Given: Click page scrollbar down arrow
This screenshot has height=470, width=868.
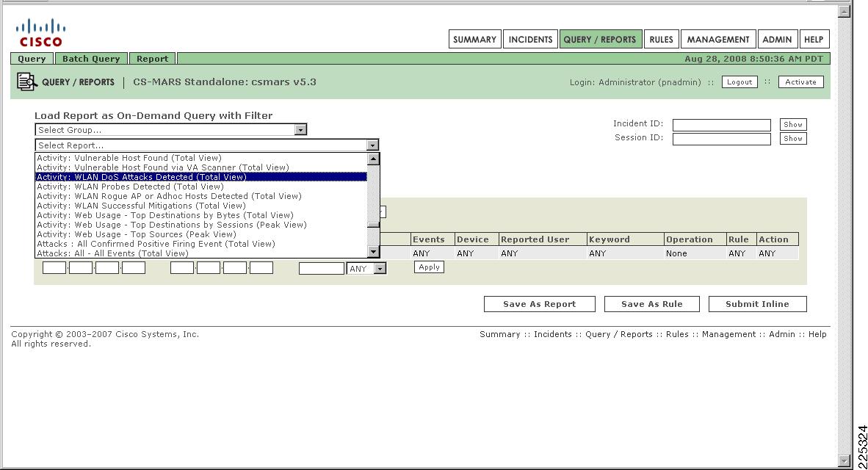Looking at the screenshot, I should [844, 460].
